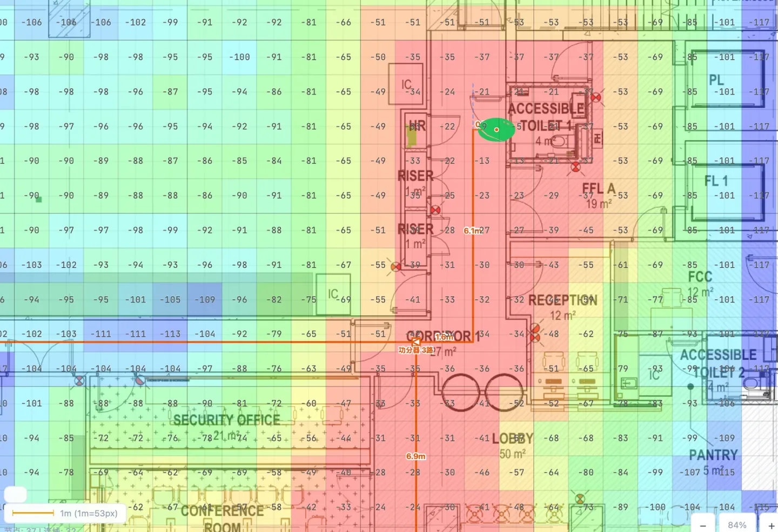Click the 1.6m cable length label
This screenshot has height=532, width=778.
(x=445, y=337)
